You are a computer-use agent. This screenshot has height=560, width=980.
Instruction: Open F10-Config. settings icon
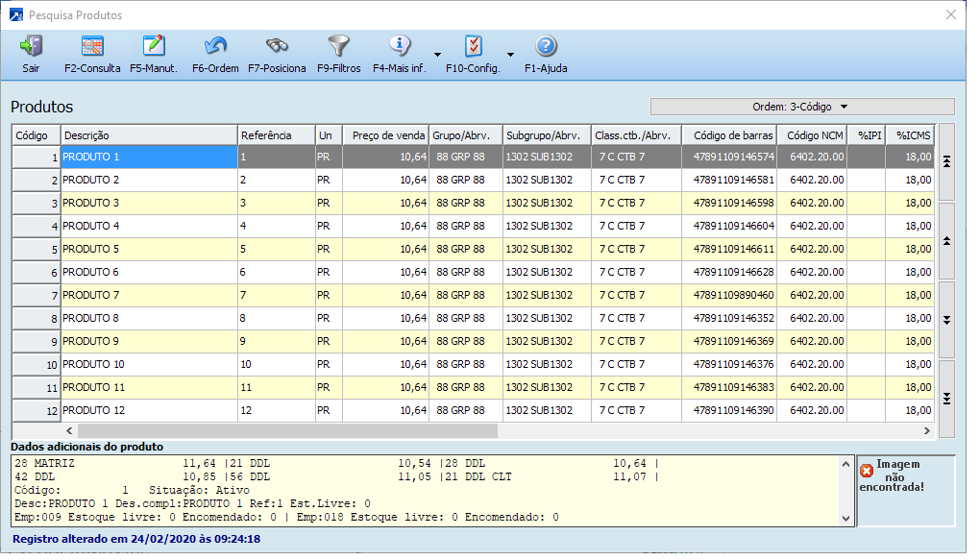(x=473, y=54)
